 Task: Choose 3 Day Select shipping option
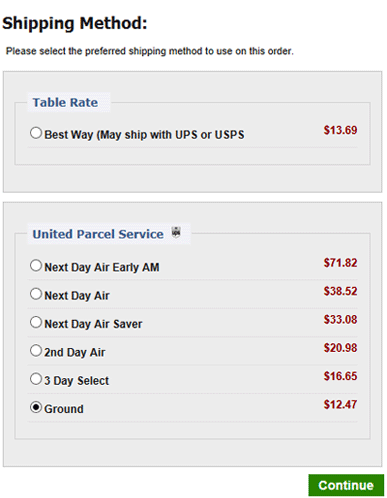(36, 379)
